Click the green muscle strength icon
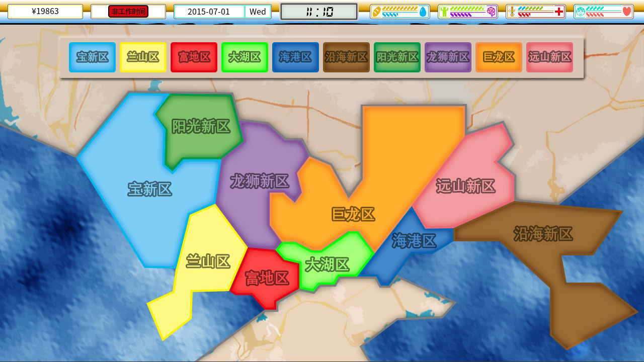 (x=444, y=12)
